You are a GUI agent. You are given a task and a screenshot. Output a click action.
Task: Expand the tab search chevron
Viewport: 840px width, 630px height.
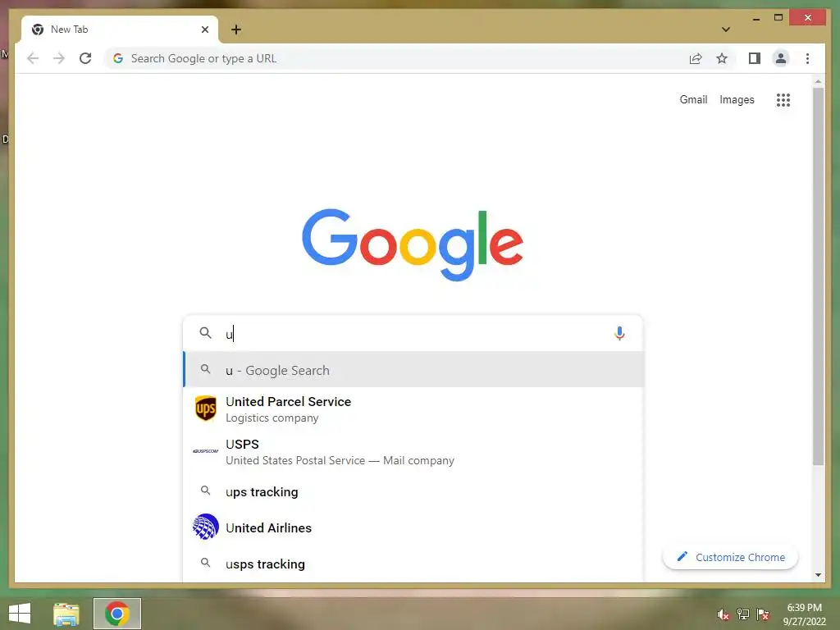pyautogui.click(x=726, y=30)
